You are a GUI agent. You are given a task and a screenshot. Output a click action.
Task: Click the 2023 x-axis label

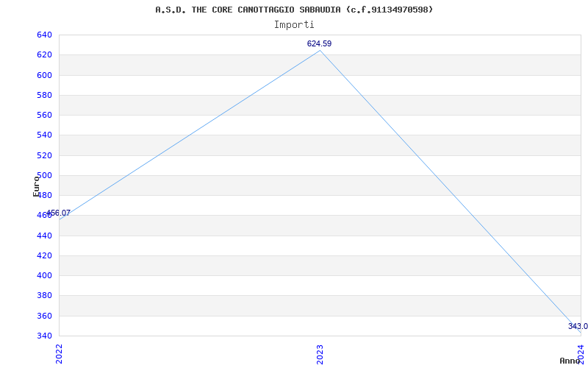coord(320,354)
